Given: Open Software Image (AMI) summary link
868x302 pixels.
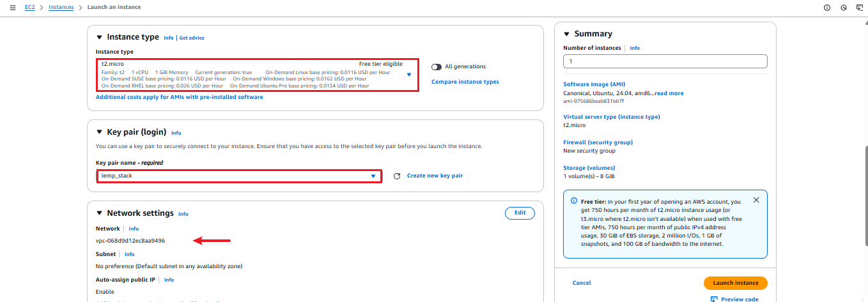Looking at the screenshot, I should (x=594, y=84).
